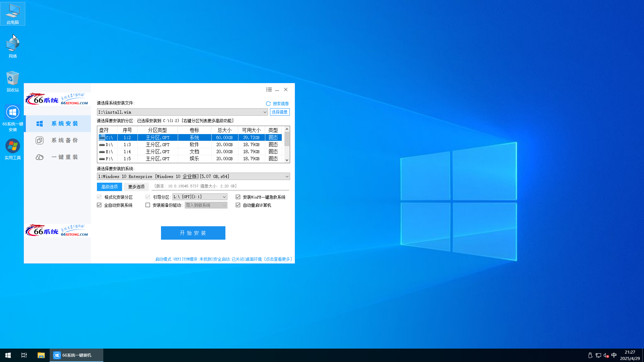Open the 引导分区 L:\ [GPT][1:1] dropdown
This screenshot has width=644, height=362.
tap(200, 197)
